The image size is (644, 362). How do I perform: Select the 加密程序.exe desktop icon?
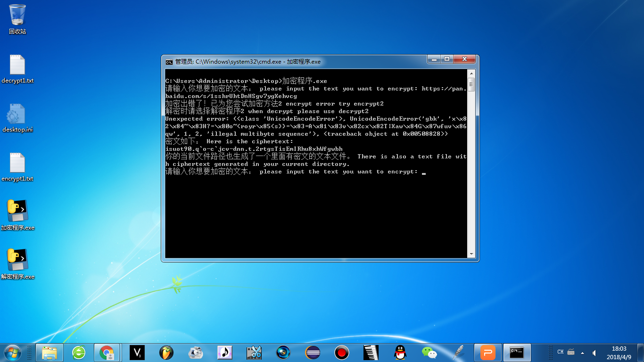click(x=17, y=216)
